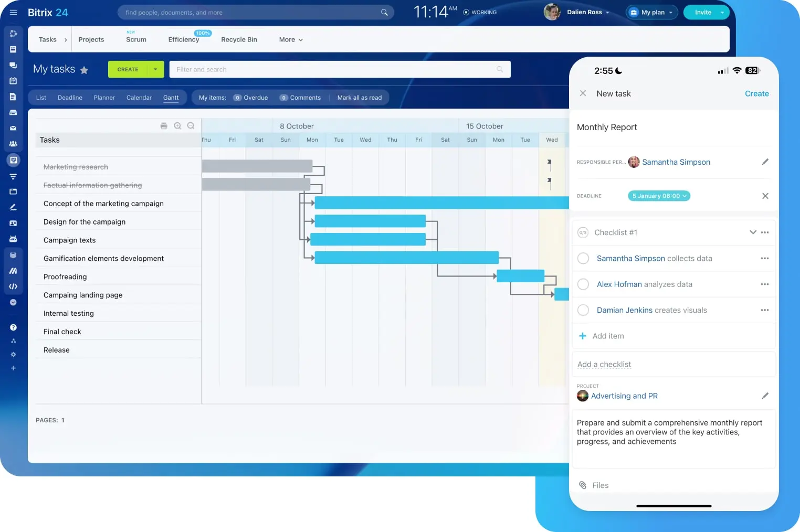Mark Damian Jenkins creates visuals as done
Screen dimensions: 800x532
pyautogui.click(x=583, y=310)
